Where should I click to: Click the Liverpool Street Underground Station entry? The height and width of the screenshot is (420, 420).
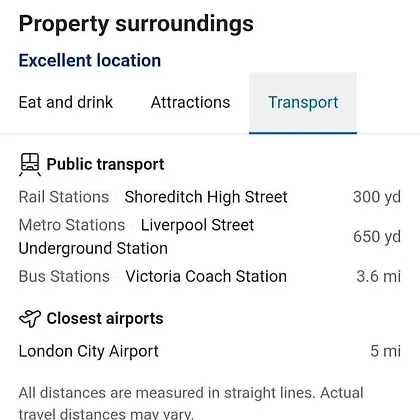coord(136,236)
